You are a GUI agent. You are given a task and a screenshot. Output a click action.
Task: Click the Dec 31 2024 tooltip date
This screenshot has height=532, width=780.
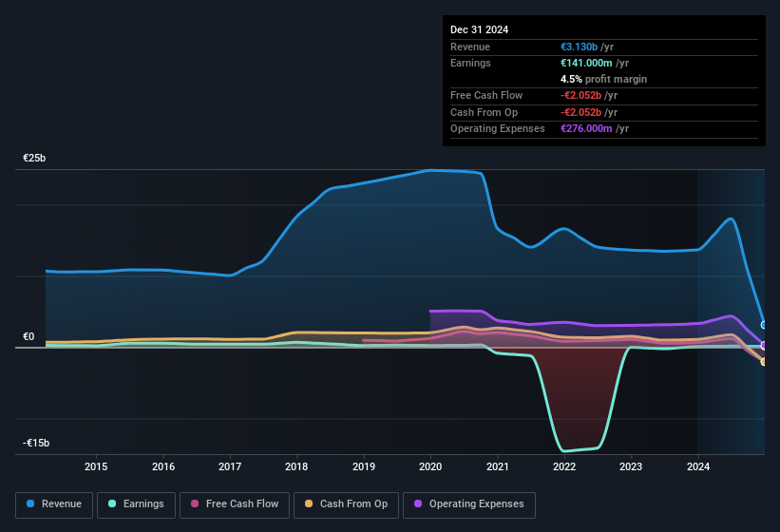coord(479,29)
